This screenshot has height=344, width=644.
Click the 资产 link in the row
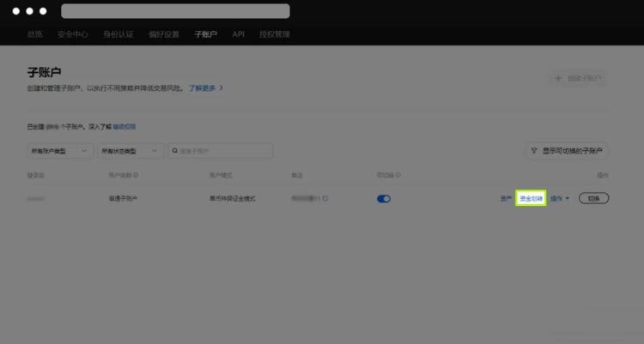[x=506, y=198]
